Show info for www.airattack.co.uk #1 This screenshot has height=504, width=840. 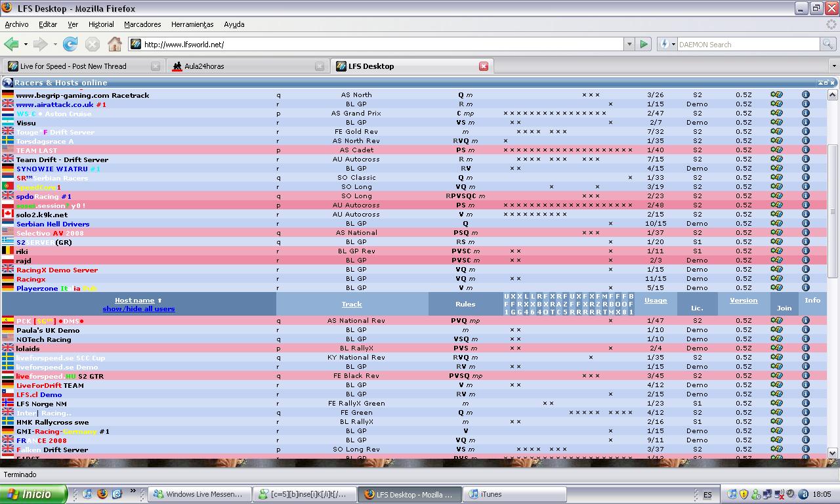pos(805,104)
